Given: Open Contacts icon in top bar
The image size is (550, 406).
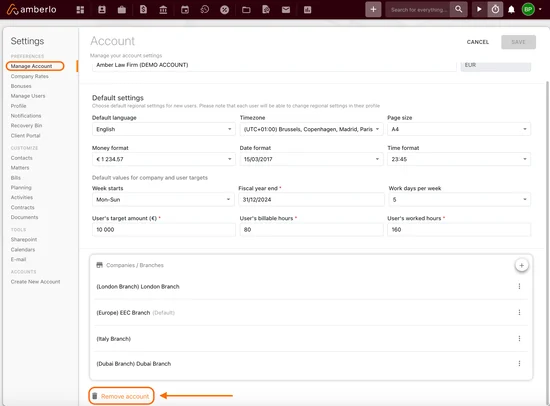Looking at the screenshot, I should click(x=102, y=10).
